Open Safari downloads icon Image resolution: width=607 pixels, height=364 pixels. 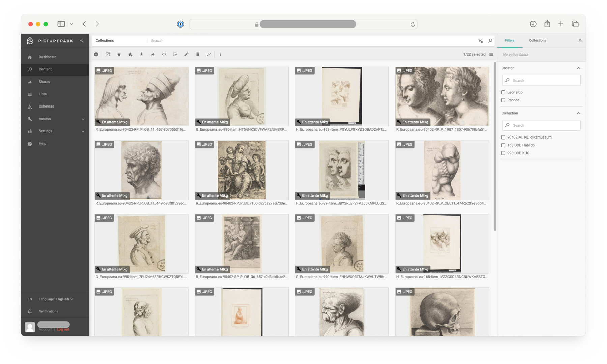(533, 24)
